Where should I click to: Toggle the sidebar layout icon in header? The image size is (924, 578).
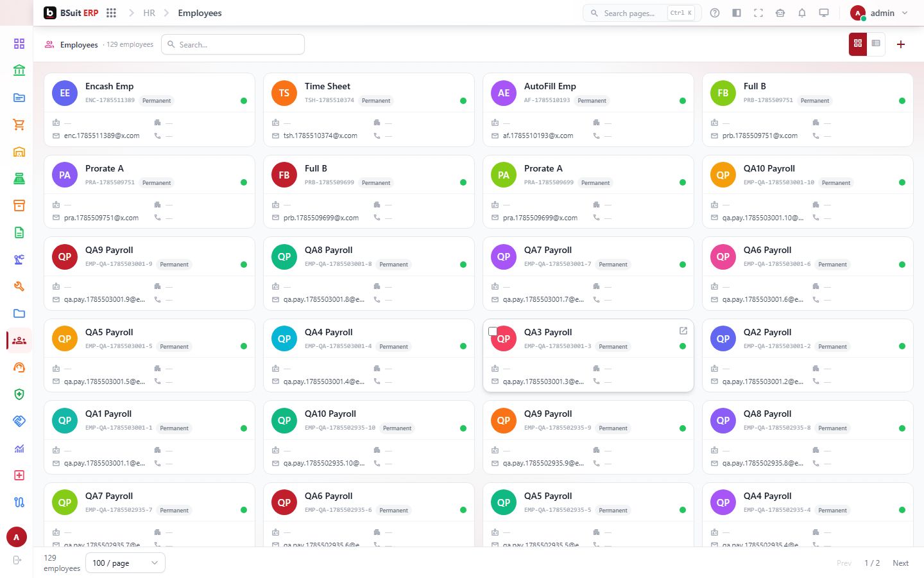pyautogui.click(x=737, y=13)
